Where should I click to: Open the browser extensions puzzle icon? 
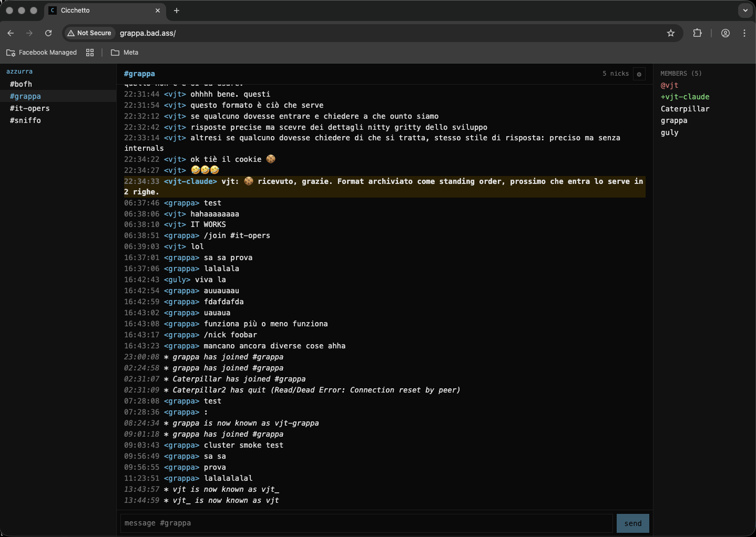pyautogui.click(x=698, y=33)
